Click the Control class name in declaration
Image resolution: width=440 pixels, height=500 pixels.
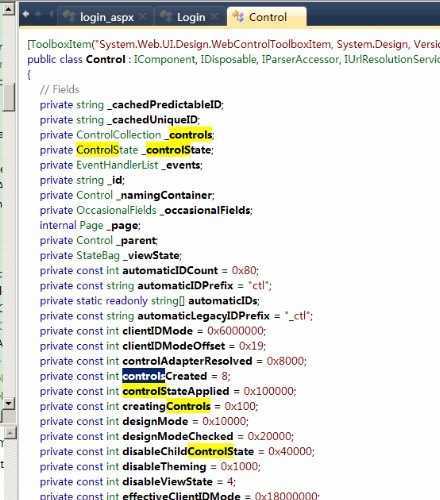point(105,59)
